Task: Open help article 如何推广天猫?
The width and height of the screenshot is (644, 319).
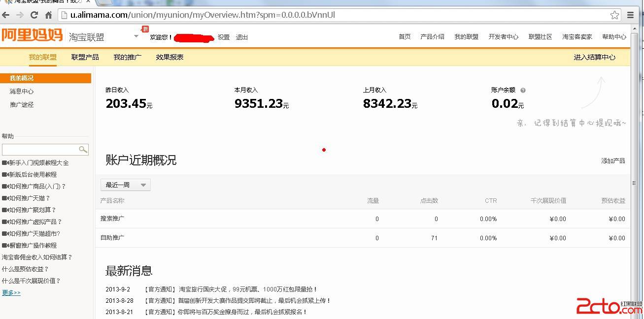Action: pos(29,198)
